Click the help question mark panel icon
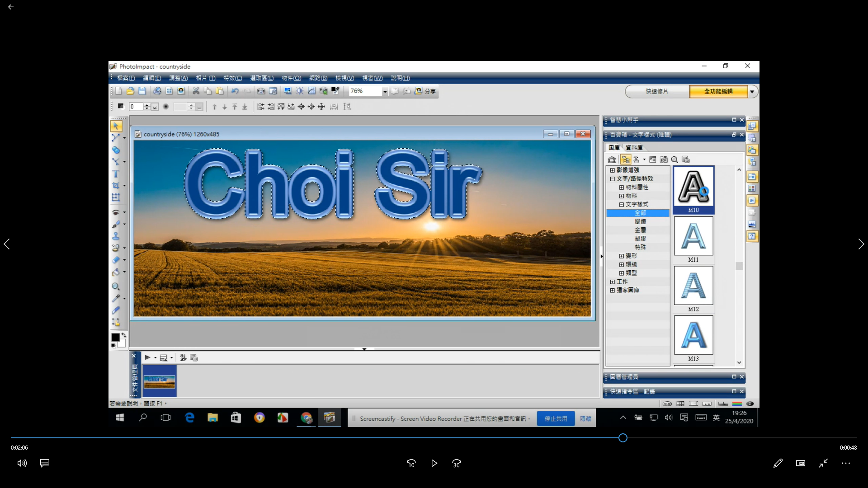Viewport: 868px width, 488px height. [752, 236]
